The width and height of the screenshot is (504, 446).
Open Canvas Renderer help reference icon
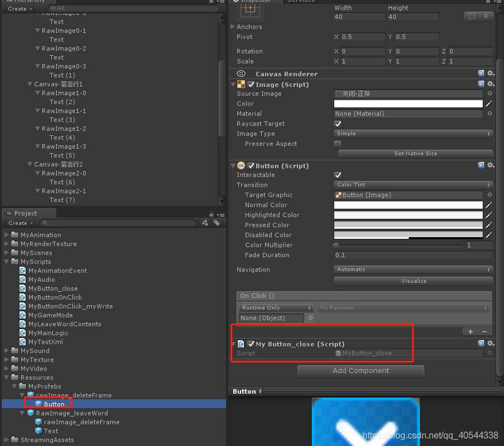click(x=481, y=73)
